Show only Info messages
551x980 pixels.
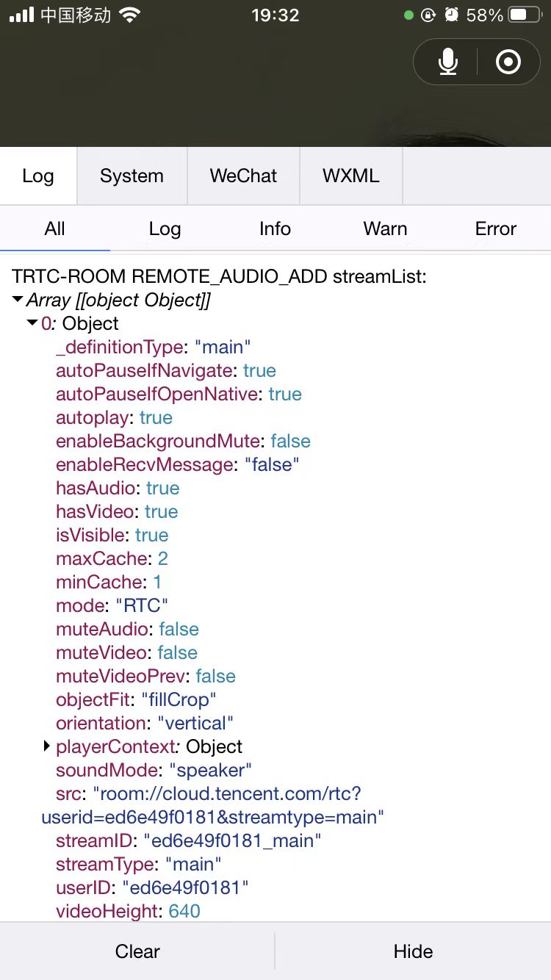pyautogui.click(x=275, y=228)
